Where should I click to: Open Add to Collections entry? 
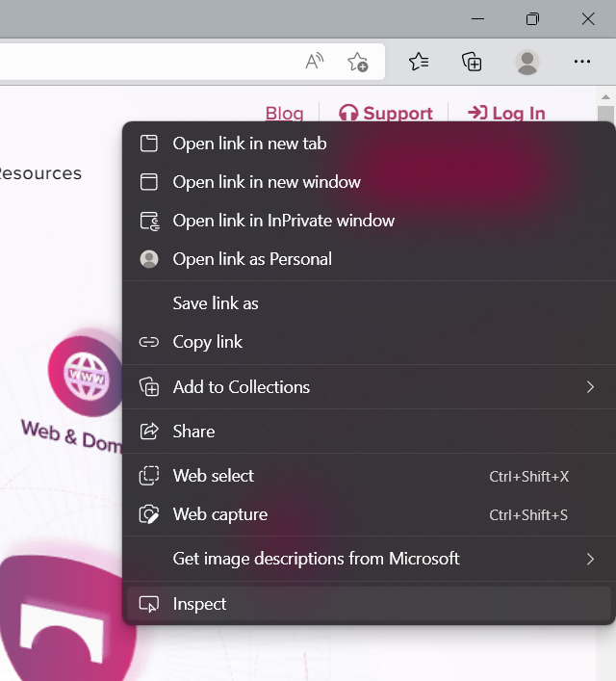click(x=369, y=386)
